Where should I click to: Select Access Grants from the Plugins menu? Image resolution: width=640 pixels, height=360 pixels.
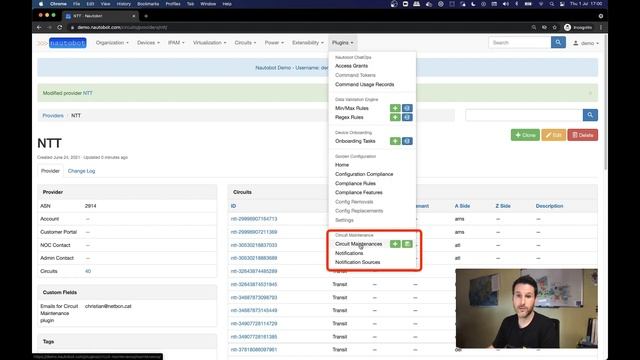351,66
